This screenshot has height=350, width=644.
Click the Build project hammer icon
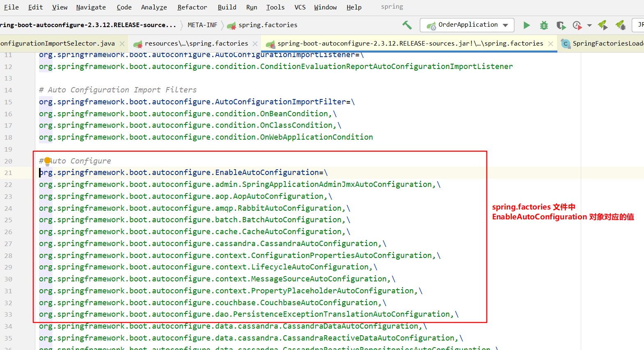407,25
